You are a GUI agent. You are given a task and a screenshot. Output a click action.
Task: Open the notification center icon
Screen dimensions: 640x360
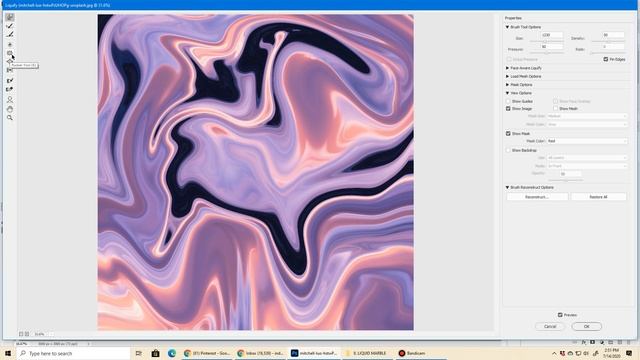629,353
